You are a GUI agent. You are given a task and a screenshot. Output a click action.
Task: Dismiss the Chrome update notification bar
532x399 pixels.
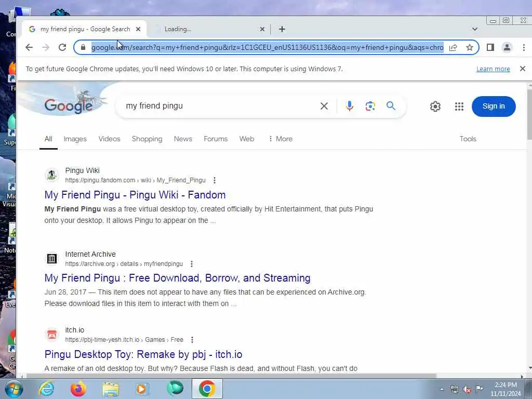523,69
